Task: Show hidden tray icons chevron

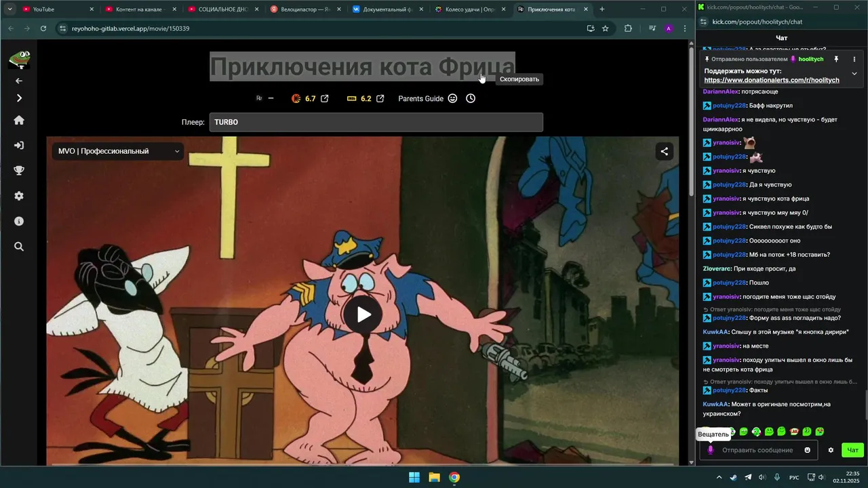Action: point(719,477)
